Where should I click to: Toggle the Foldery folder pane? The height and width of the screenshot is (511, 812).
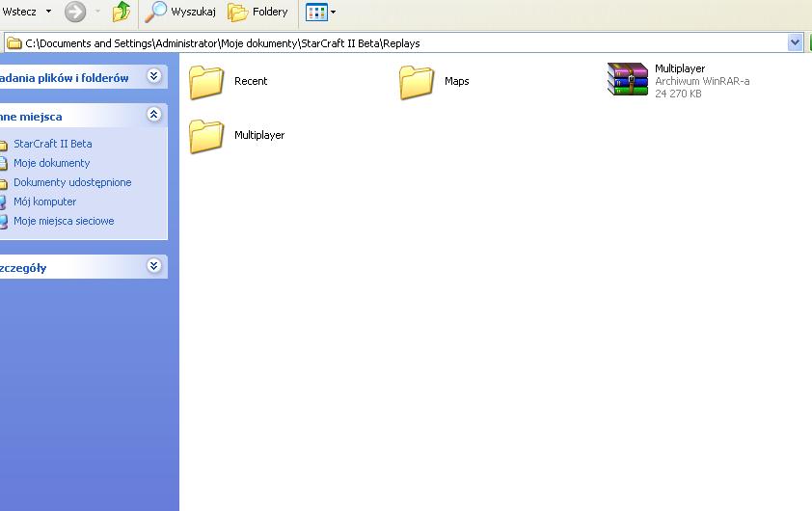[257, 12]
